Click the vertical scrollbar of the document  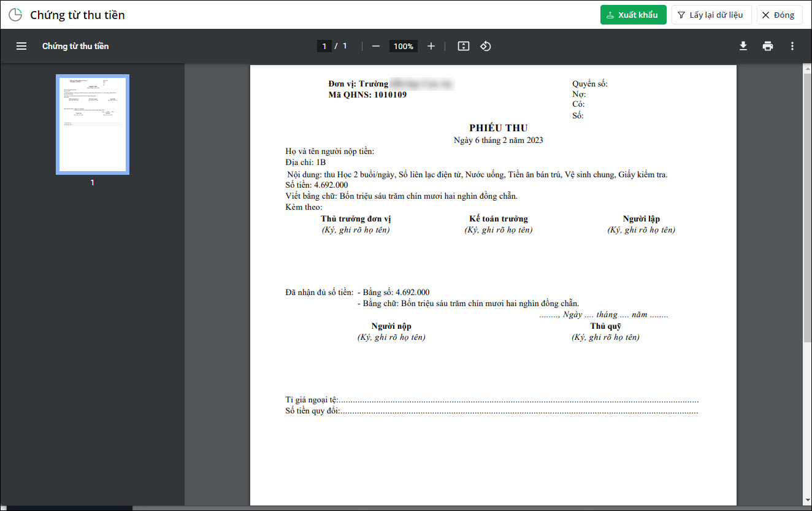[807, 207]
